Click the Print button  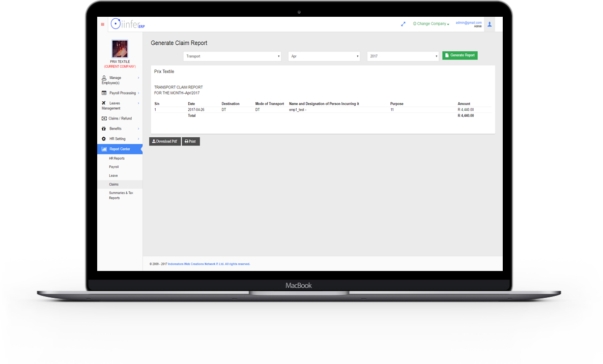190,141
